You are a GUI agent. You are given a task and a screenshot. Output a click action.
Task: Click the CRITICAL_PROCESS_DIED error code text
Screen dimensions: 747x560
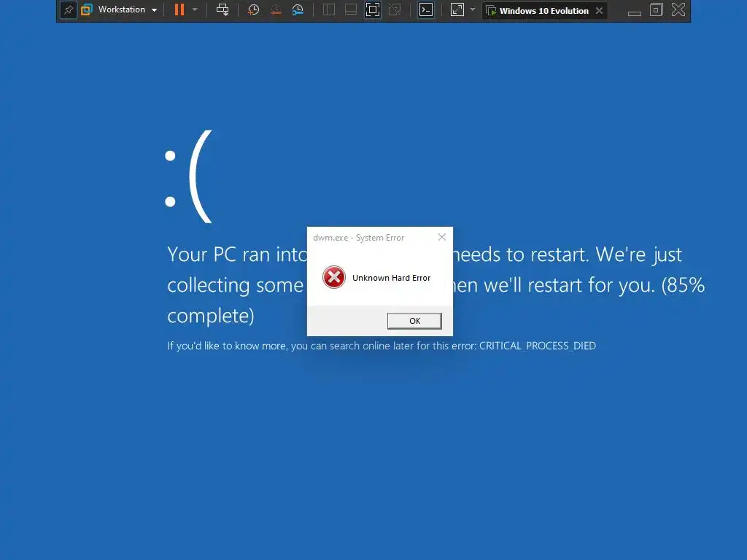(538, 346)
